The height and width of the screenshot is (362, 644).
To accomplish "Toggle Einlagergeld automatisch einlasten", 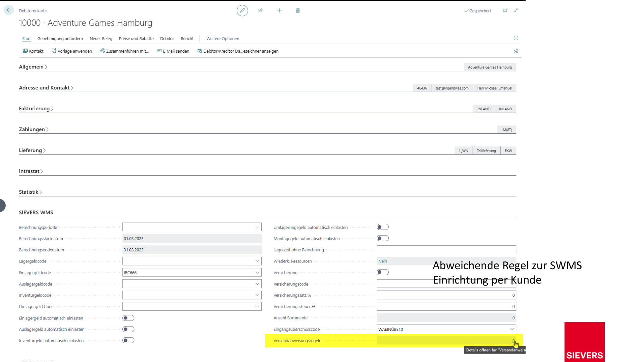I will coord(128,318).
